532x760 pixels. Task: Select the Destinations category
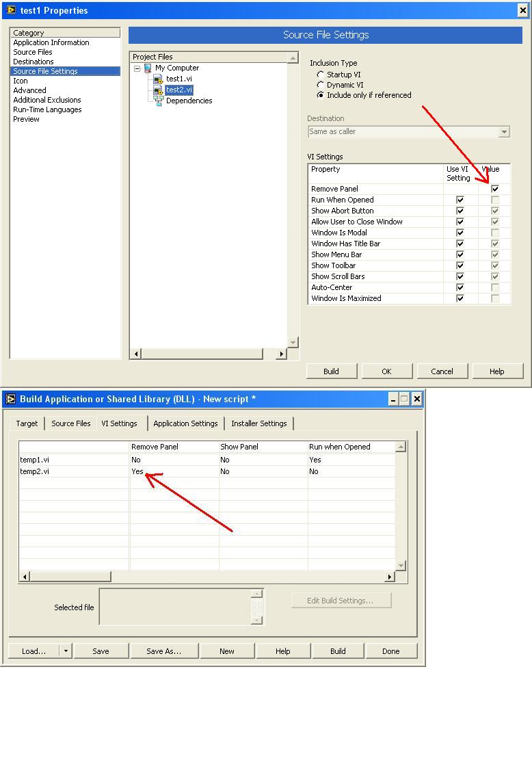point(65,62)
